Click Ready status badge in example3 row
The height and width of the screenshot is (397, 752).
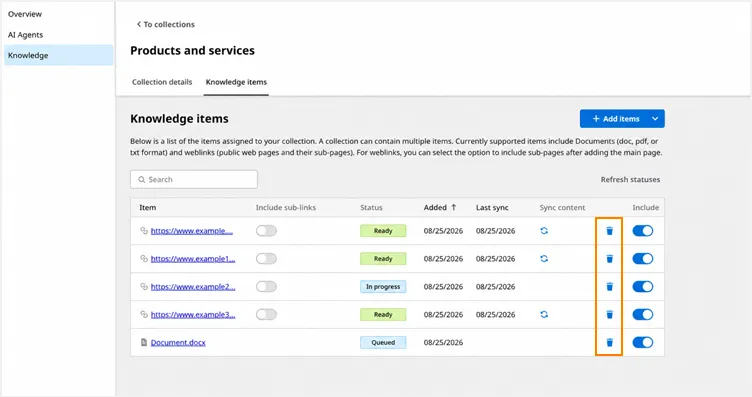383,315
